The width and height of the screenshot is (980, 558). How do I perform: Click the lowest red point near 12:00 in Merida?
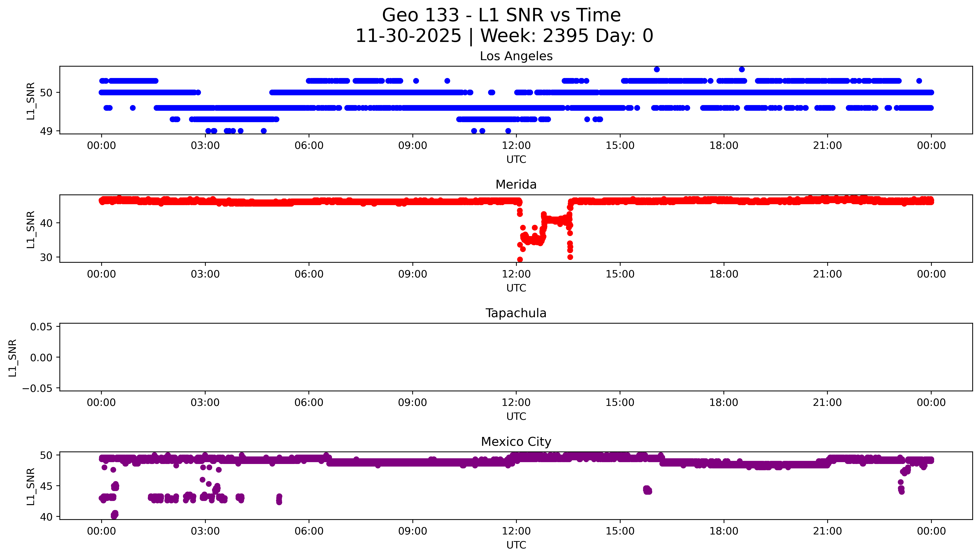pyautogui.click(x=520, y=259)
